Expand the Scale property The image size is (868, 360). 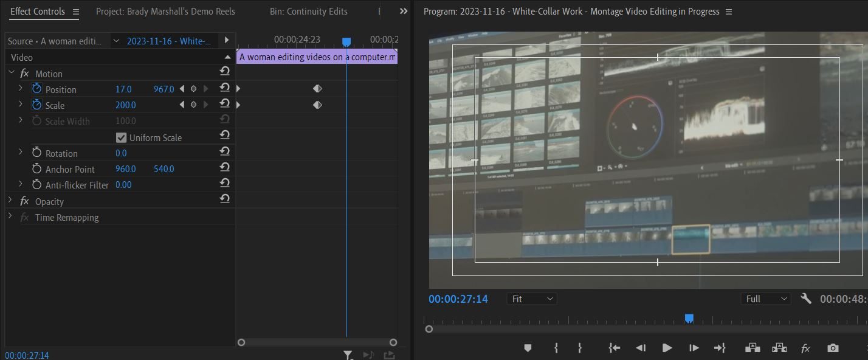20,105
